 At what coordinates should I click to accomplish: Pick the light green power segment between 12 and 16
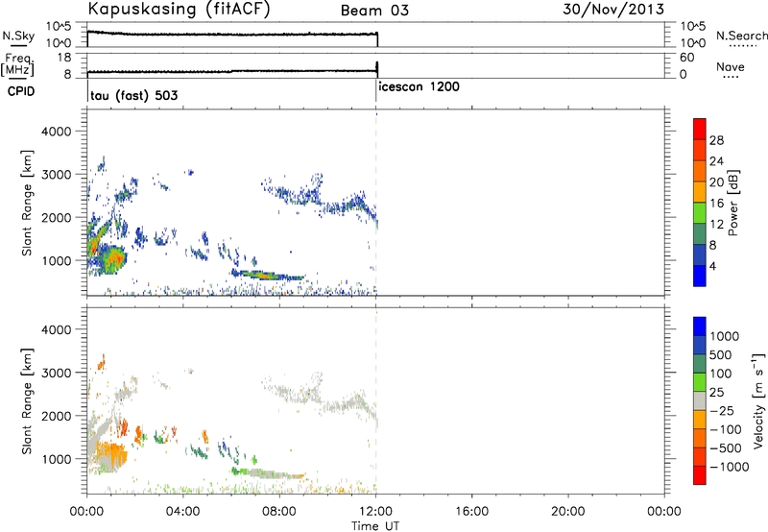pyautogui.click(x=700, y=213)
